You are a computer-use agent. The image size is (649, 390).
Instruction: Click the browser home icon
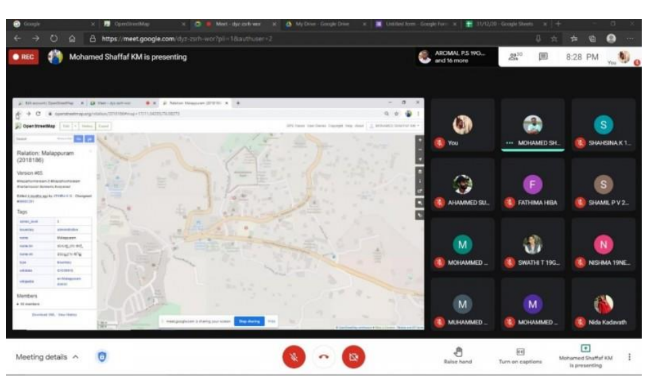tap(72, 39)
